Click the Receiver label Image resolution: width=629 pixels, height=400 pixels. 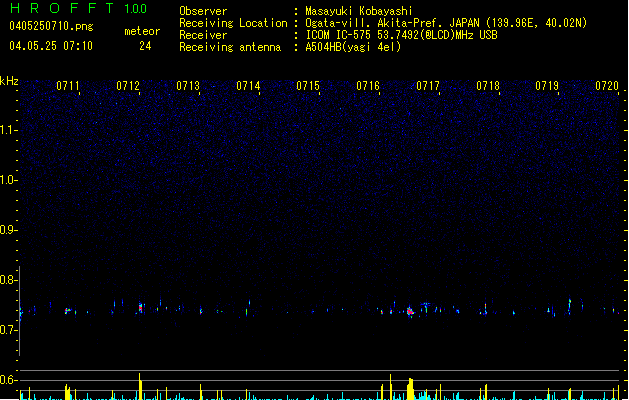click(203, 35)
